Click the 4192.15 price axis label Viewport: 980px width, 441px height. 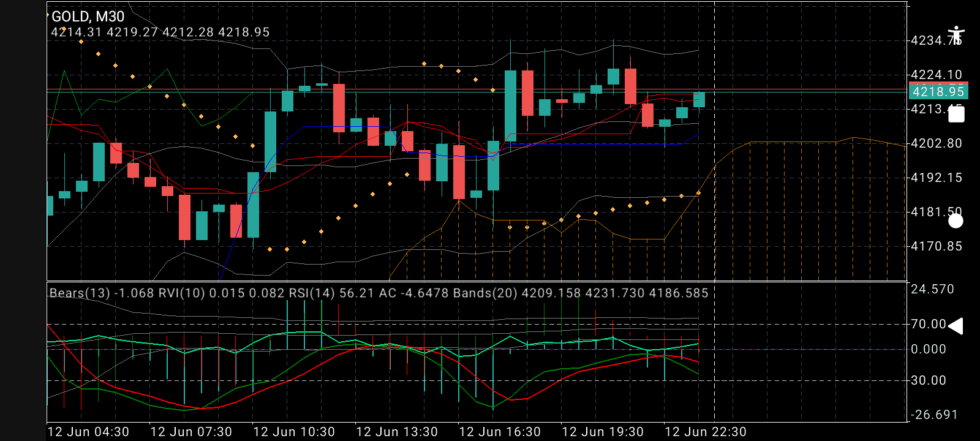pyautogui.click(x=937, y=178)
